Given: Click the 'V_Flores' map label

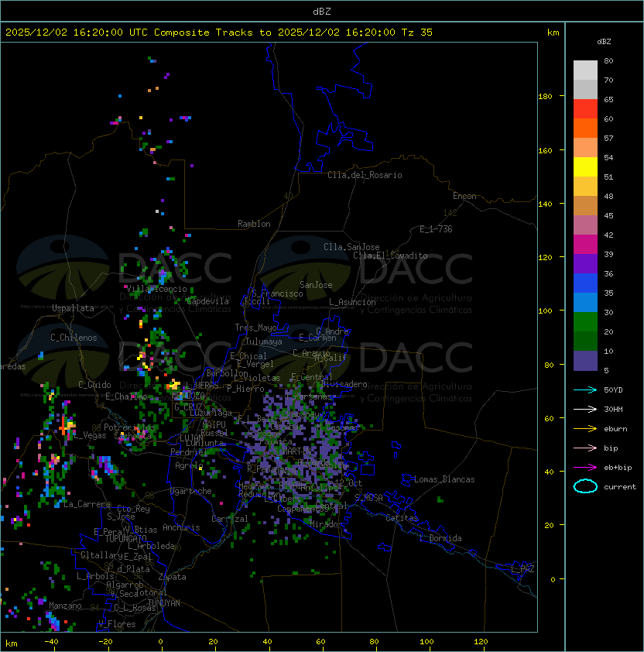Looking at the screenshot, I should (x=117, y=624).
